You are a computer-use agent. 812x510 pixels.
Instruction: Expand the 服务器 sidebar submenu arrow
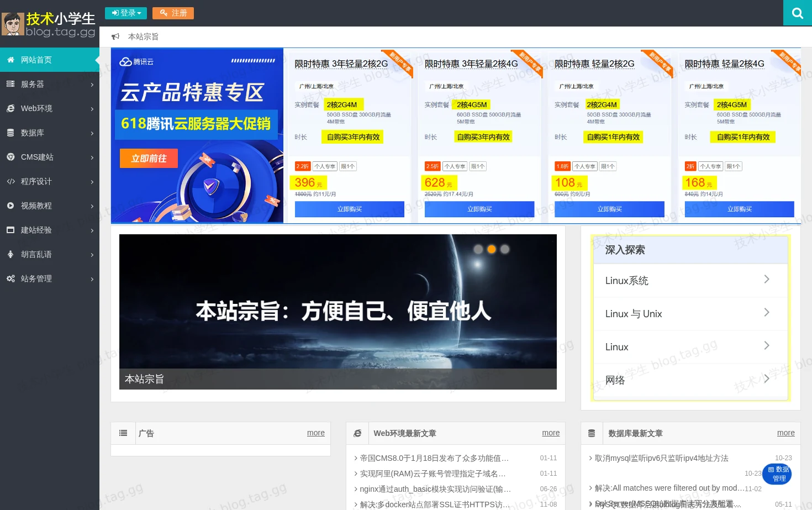(x=92, y=85)
